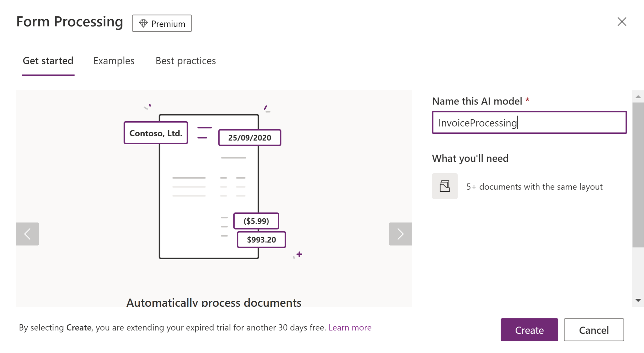Open the Best practices tab

pos(186,61)
